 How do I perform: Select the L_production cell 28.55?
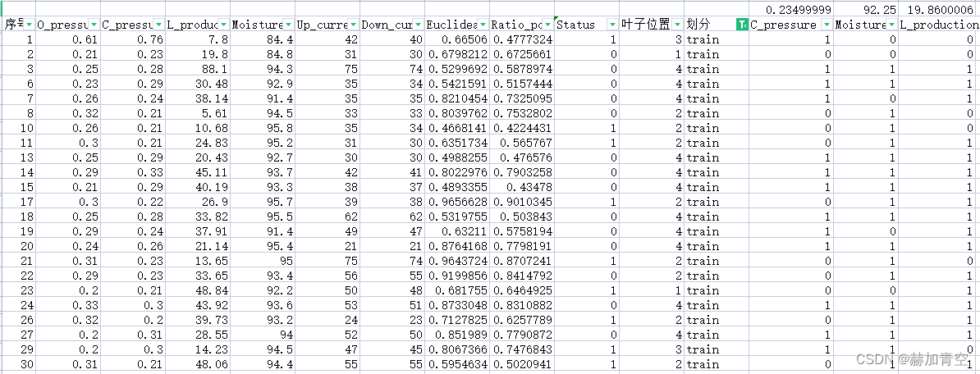tap(198, 335)
